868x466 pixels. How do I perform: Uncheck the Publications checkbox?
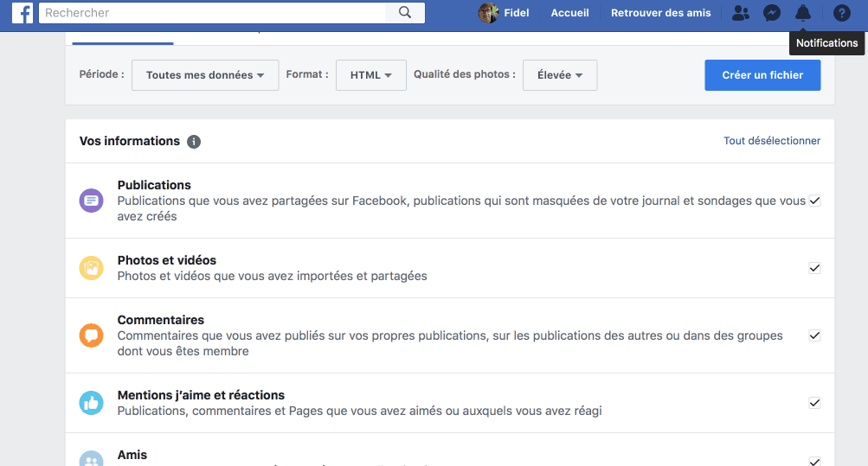coord(814,201)
